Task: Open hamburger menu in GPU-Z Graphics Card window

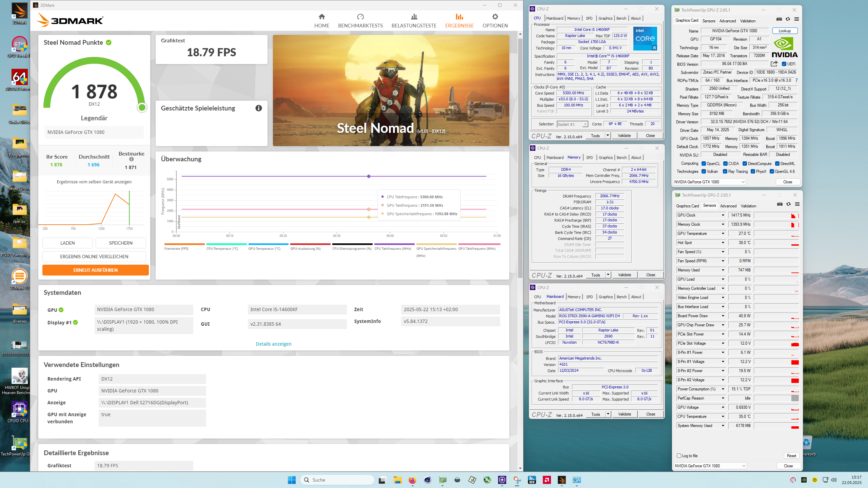Action: (x=797, y=19)
